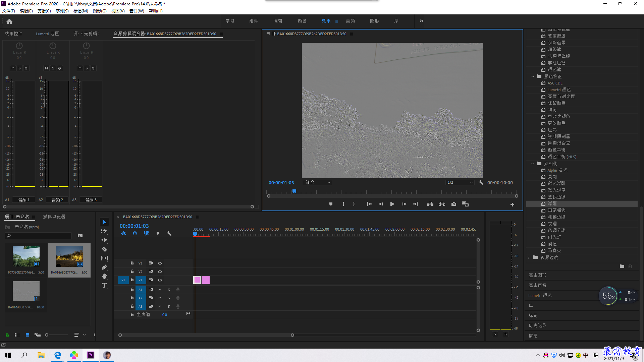Screen dimensions: 644x362
Task: Select the Slip tool
Action: click(104, 258)
